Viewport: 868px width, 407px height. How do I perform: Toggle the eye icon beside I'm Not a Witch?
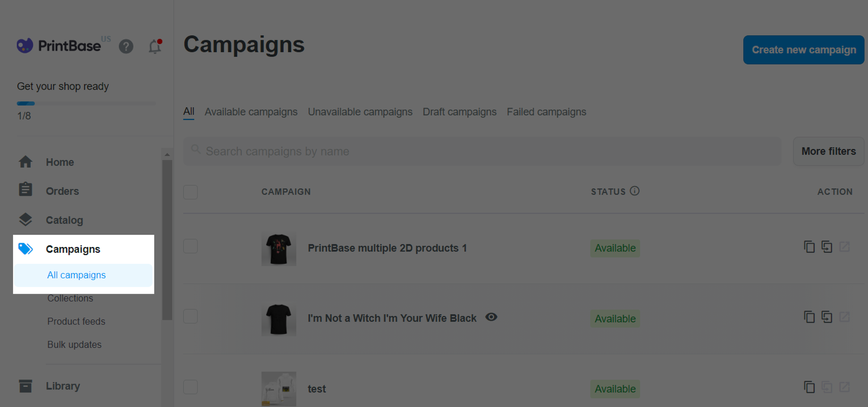pyautogui.click(x=491, y=317)
